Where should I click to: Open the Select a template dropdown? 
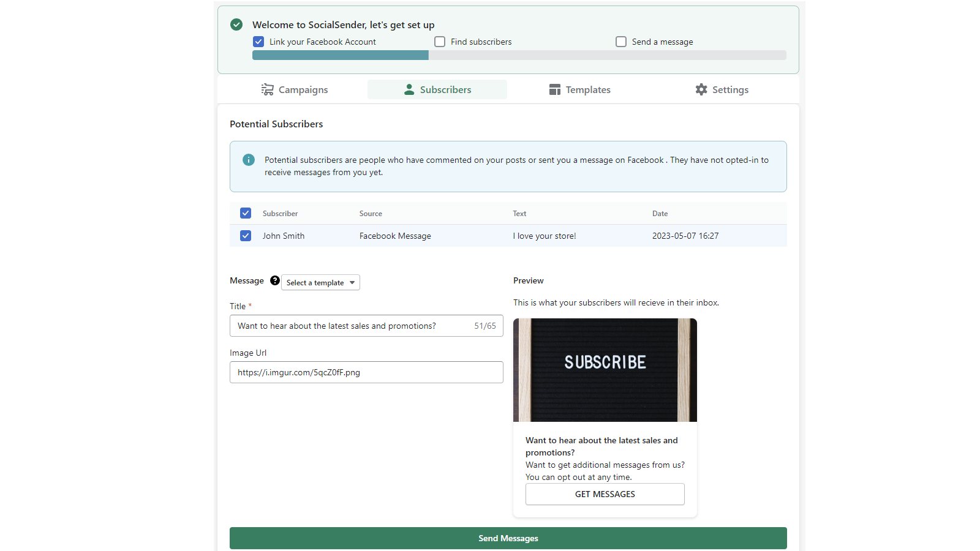click(x=320, y=282)
